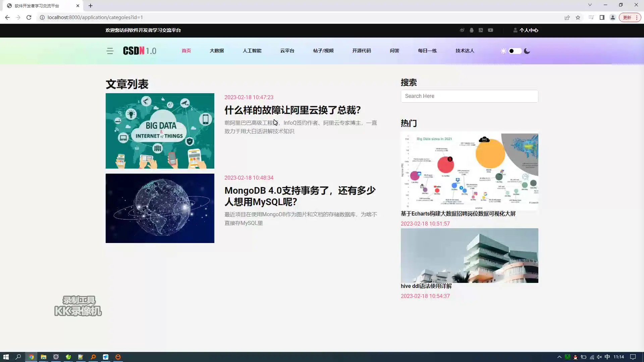Image resolution: width=644 pixels, height=362 pixels.
Task: Click the YouTube video icon in top bar
Action: click(490, 30)
